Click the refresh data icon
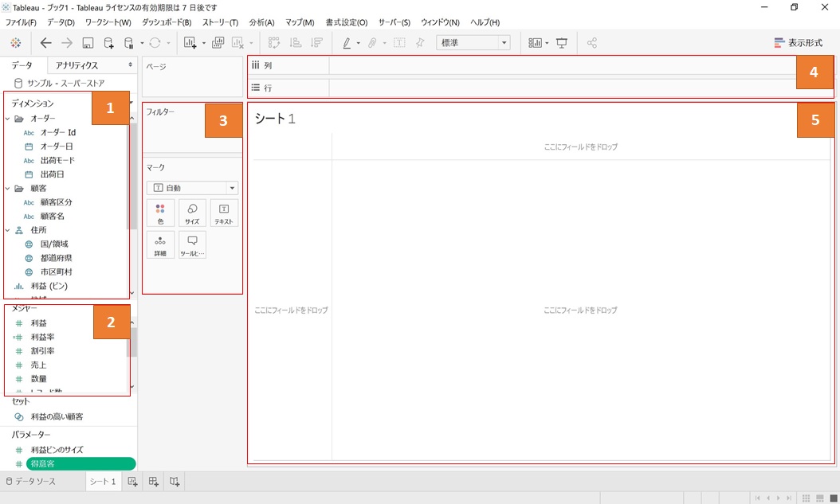 (155, 43)
